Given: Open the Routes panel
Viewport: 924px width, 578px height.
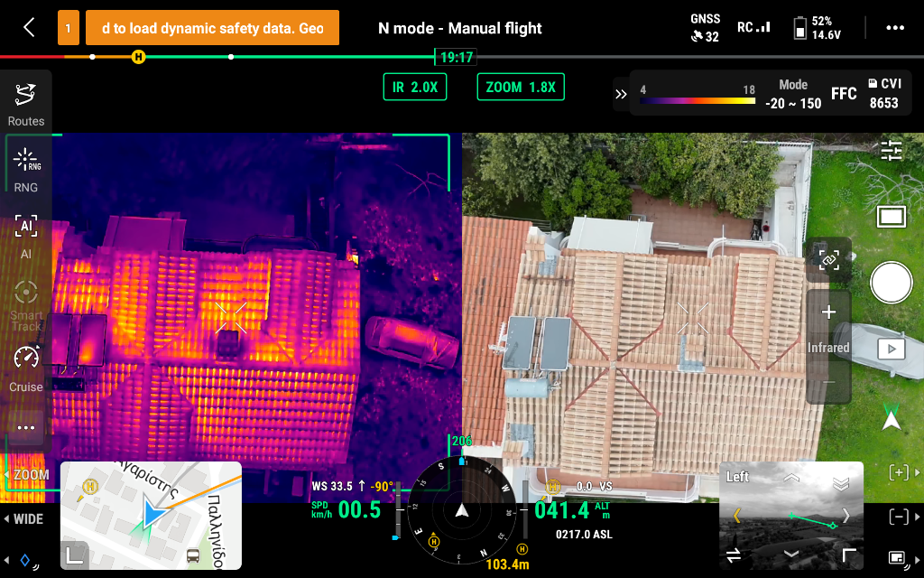Looking at the screenshot, I should click(x=26, y=105).
